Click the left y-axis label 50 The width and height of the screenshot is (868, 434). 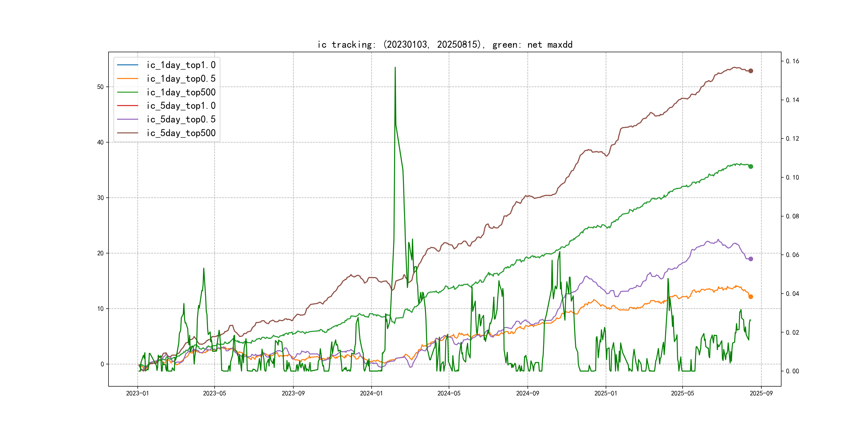tap(100, 87)
